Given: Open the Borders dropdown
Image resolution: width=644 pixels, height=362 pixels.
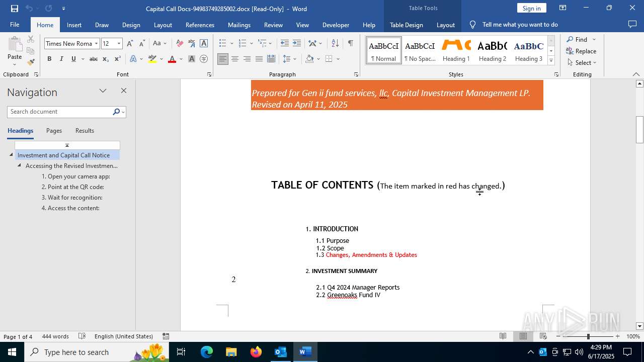Looking at the screenshot, I should (338, 59).
